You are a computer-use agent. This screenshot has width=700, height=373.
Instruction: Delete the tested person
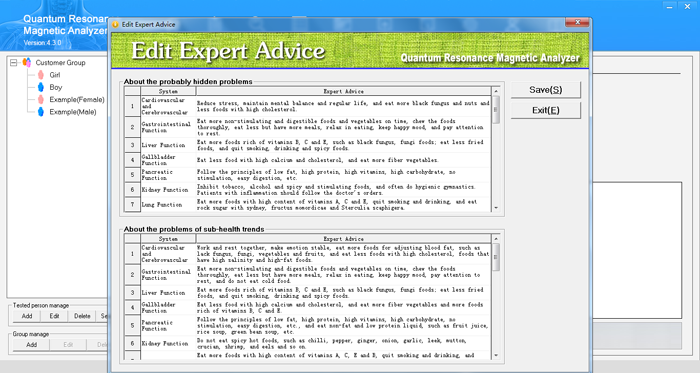(82, 316)
